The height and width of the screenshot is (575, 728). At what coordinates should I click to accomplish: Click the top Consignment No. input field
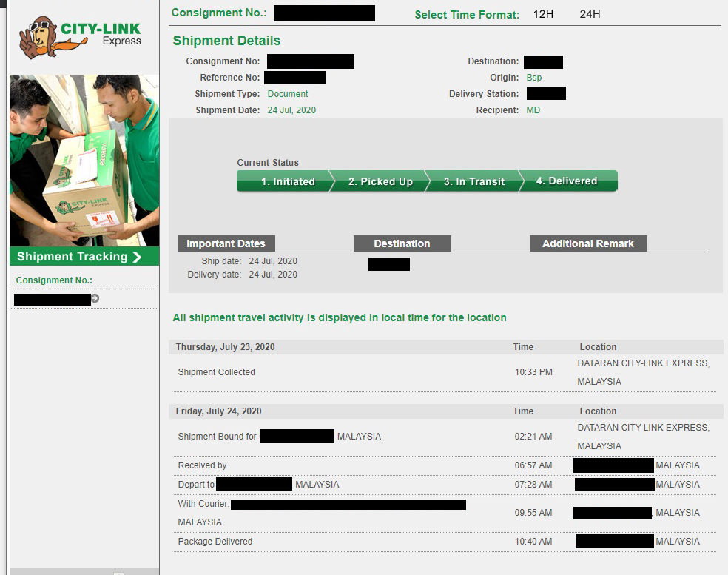[324, 13]
